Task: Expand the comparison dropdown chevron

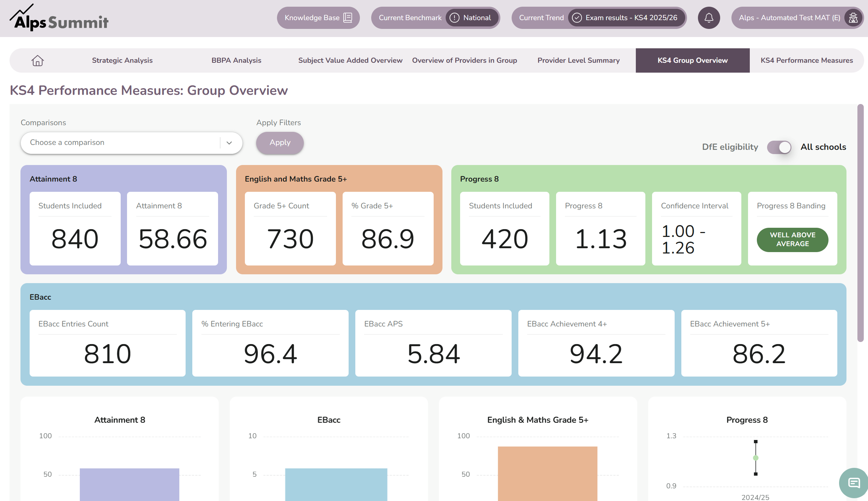Action: click(229, 143)
